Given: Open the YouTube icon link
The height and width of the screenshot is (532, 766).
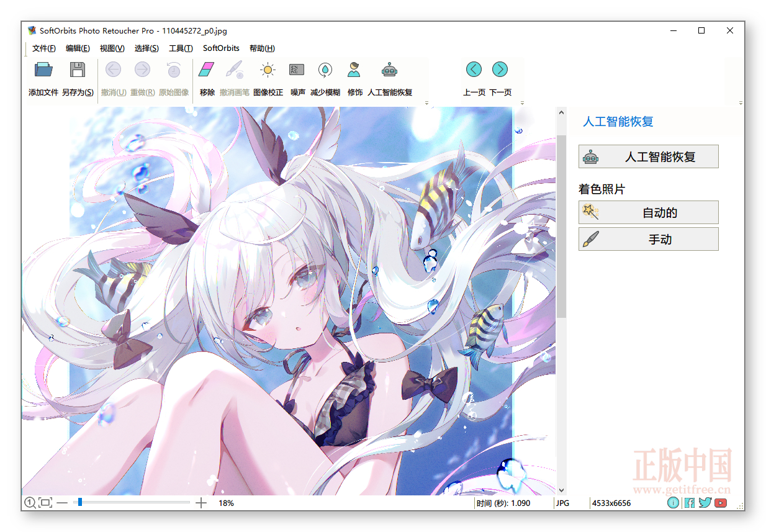Looking at the screenshot, I should (721, 503).
